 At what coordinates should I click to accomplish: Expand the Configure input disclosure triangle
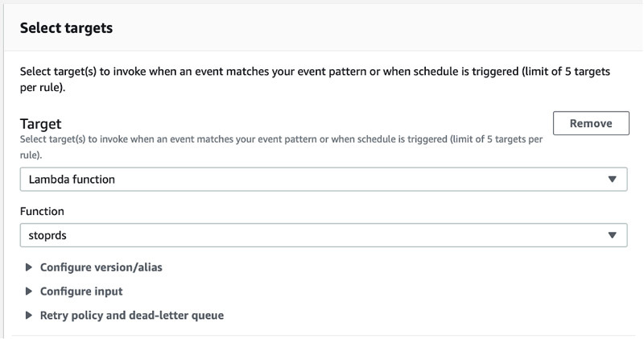coord(30,291)
